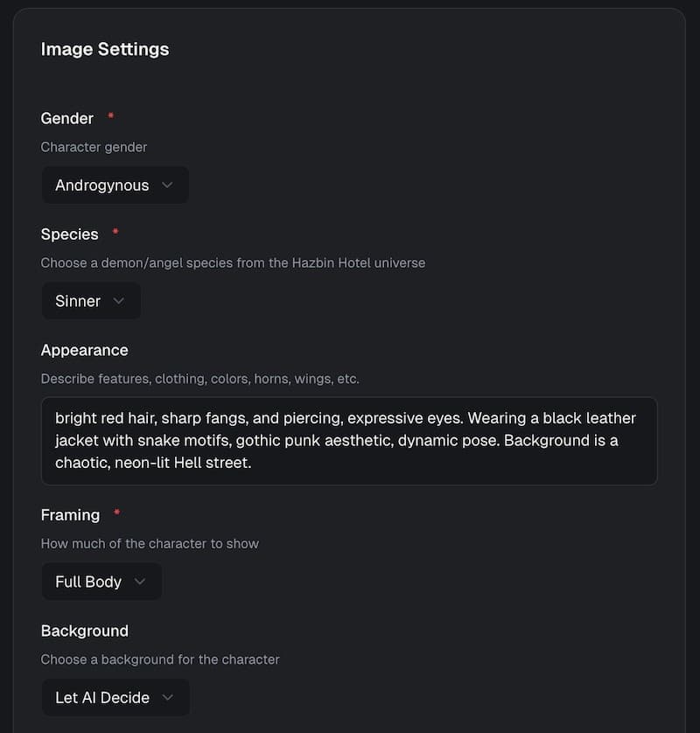Expand the Framing dropdown set to Full Body
Screen dimensions: 700x733
click(101, 582)
